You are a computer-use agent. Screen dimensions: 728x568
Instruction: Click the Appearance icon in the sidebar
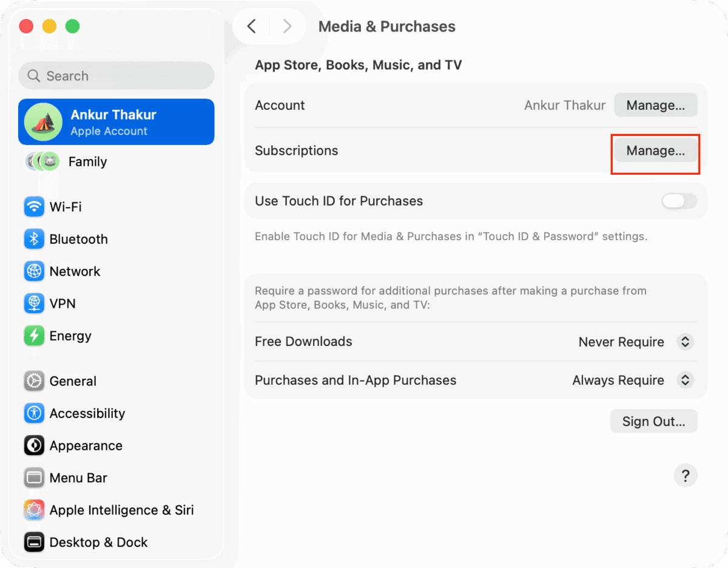point(34,445)
